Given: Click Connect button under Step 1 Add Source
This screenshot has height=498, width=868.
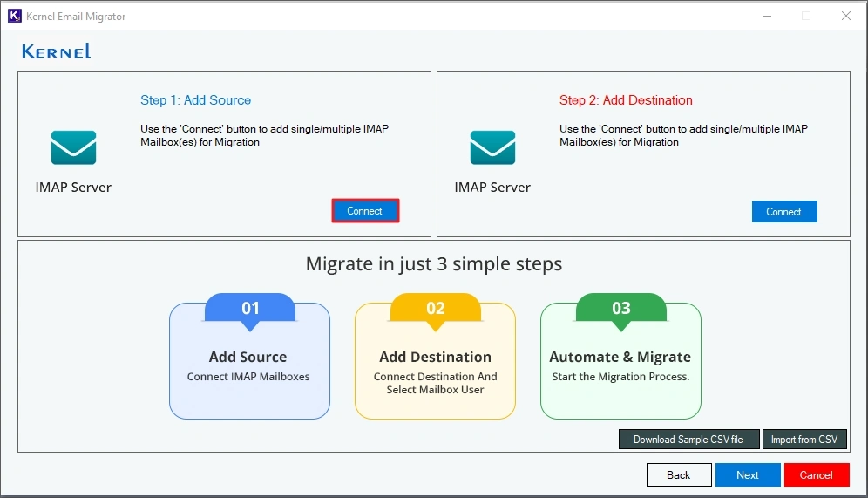Looking at the screenshot, I should pos(365,211).
